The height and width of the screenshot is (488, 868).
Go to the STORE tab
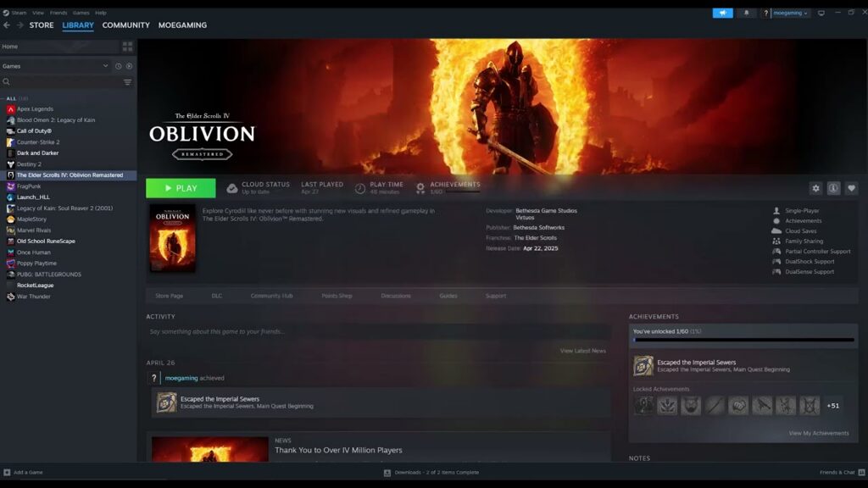coord(42,25)
